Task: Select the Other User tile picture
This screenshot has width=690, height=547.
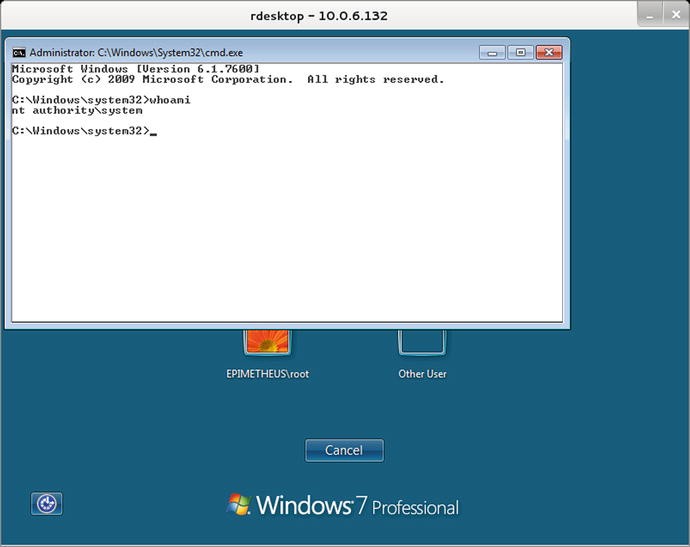Action: [422, 342]
